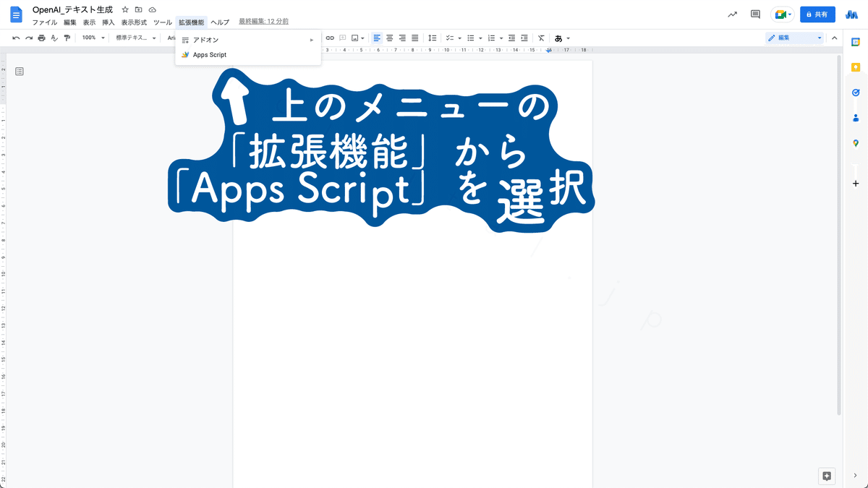Open the 最終編集: 12 分前 history link
868x488 pixels.
pos(263,22)
